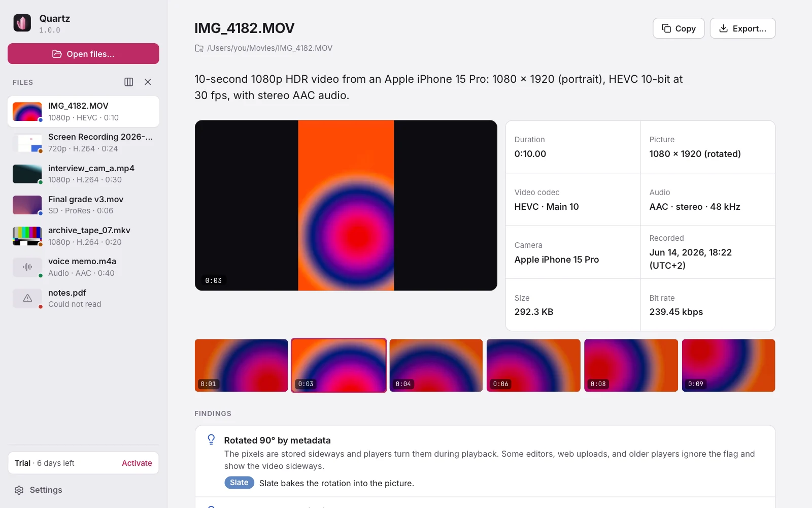
Task: Click the Rotated 90° by metadata heading
Action: [x=277, y=440]
